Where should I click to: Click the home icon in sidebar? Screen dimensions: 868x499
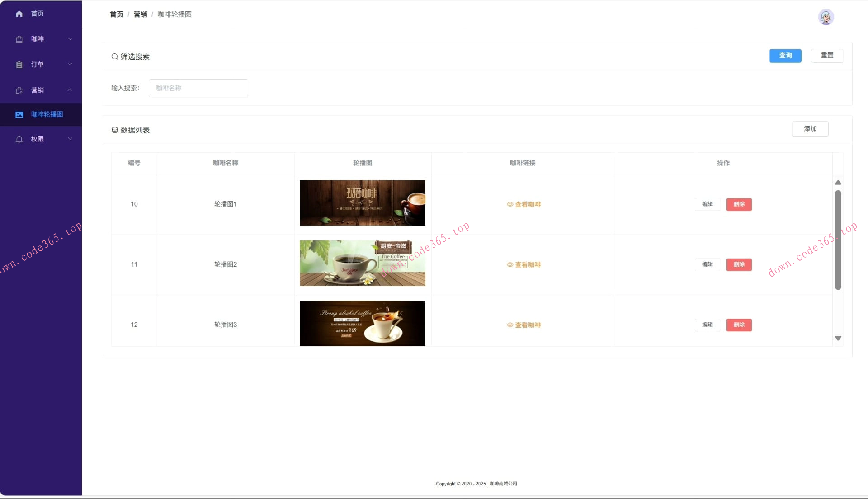click(x=19, y=14)
